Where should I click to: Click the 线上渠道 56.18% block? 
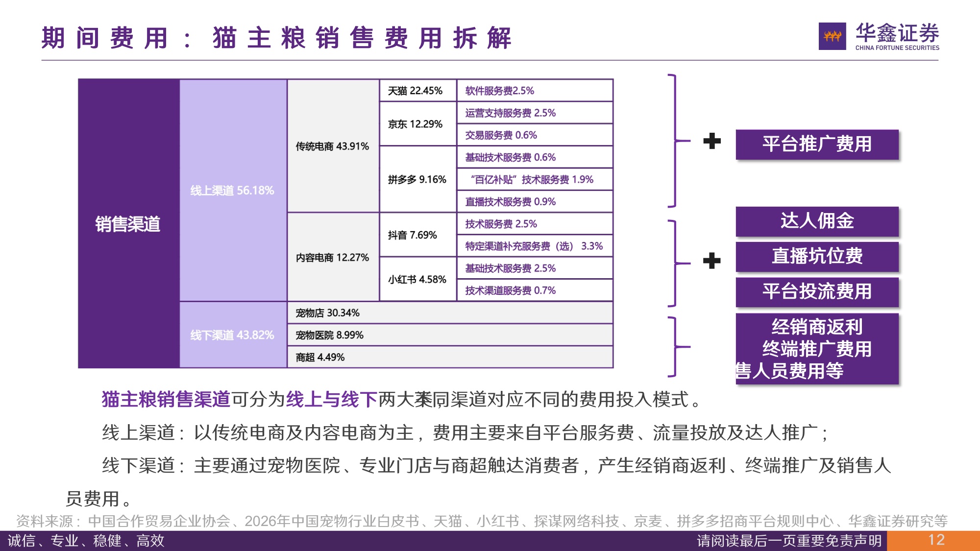pyautogui.click(x=233, y=190)
